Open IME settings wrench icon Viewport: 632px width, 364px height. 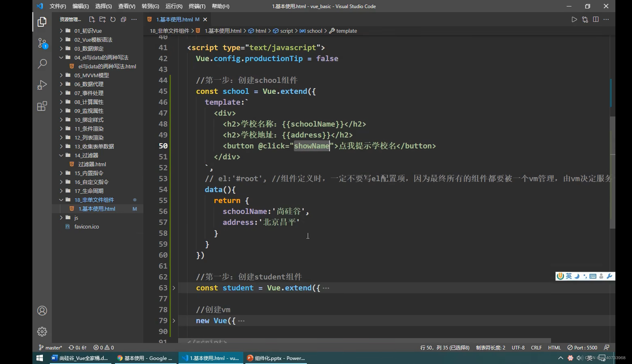[x=609, y=276]
